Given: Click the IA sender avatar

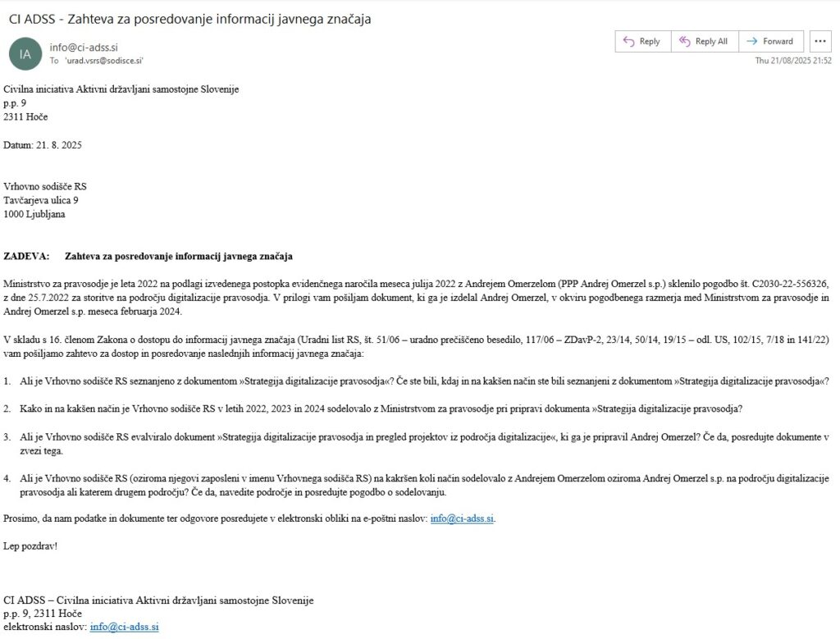Looking at the screenshot, I should (x=25, y=54).
